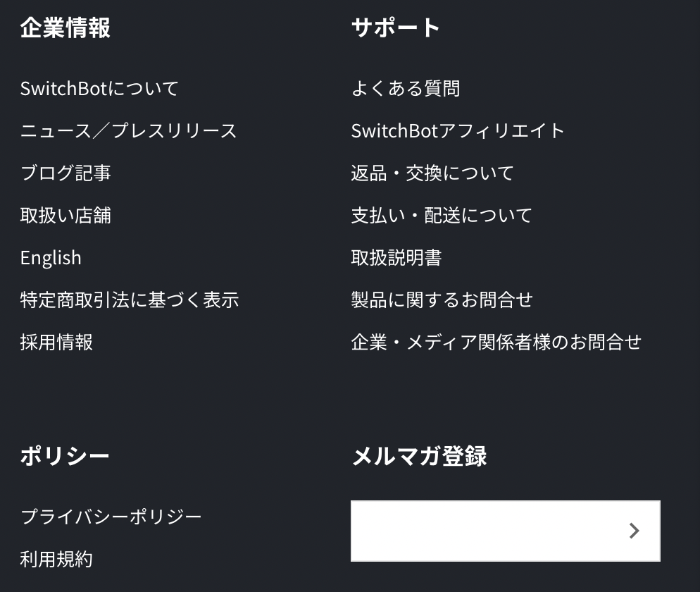Open 返品・交換について page

tap(432, 173)
